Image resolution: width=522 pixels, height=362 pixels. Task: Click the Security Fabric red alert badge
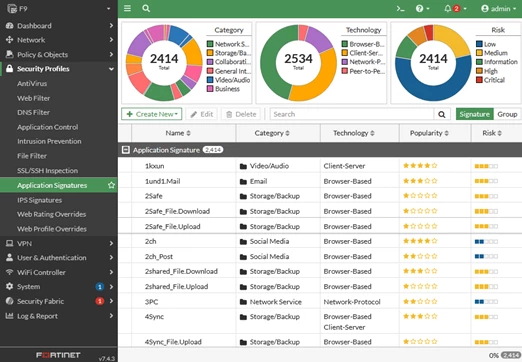point(99,301)
